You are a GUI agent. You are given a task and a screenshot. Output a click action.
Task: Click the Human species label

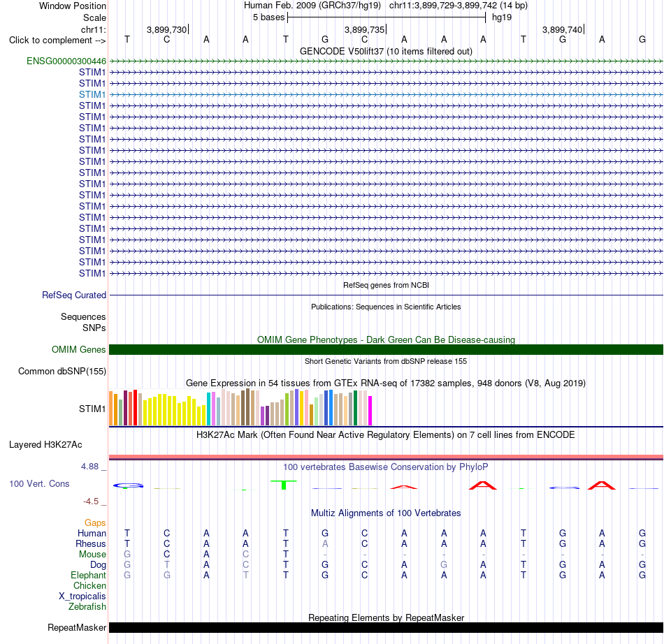[92, 533]
